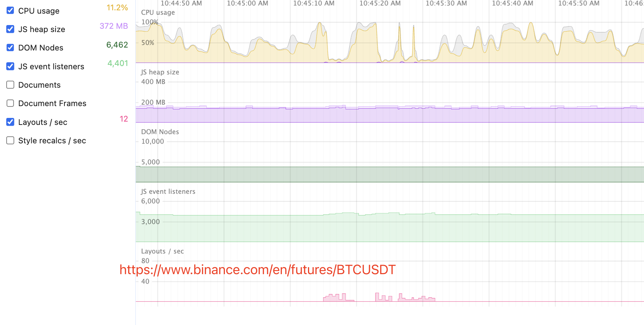Viewport: 644px width, 325px height.
Task: Click the 372 MB heap size value
Action: (x=114, y=26)
